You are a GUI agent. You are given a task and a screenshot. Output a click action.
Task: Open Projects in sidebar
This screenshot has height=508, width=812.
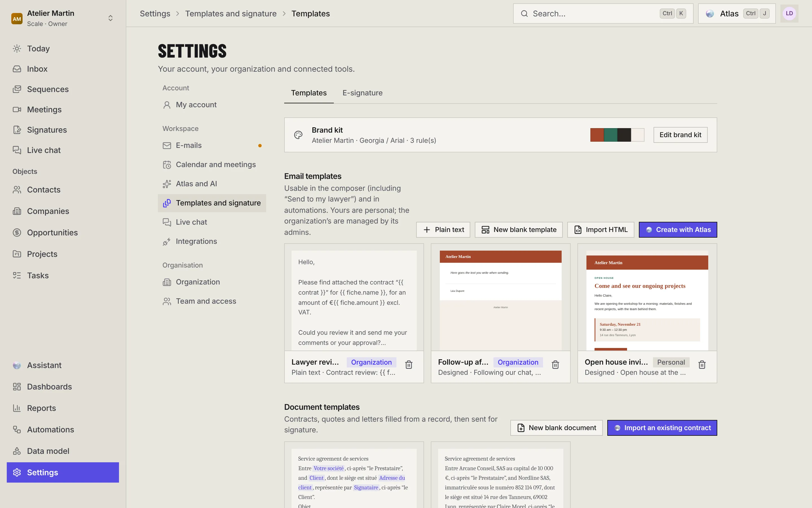tap(63, 254)
